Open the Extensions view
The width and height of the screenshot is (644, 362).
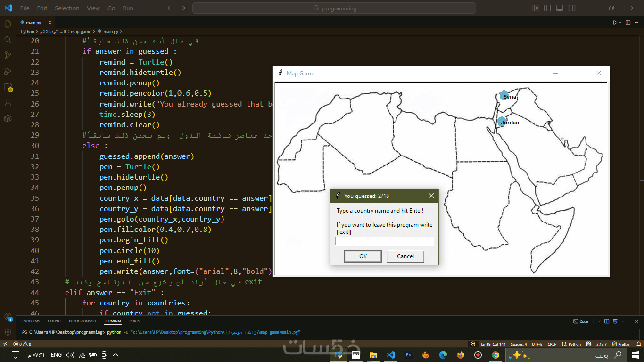pos(8,87)
